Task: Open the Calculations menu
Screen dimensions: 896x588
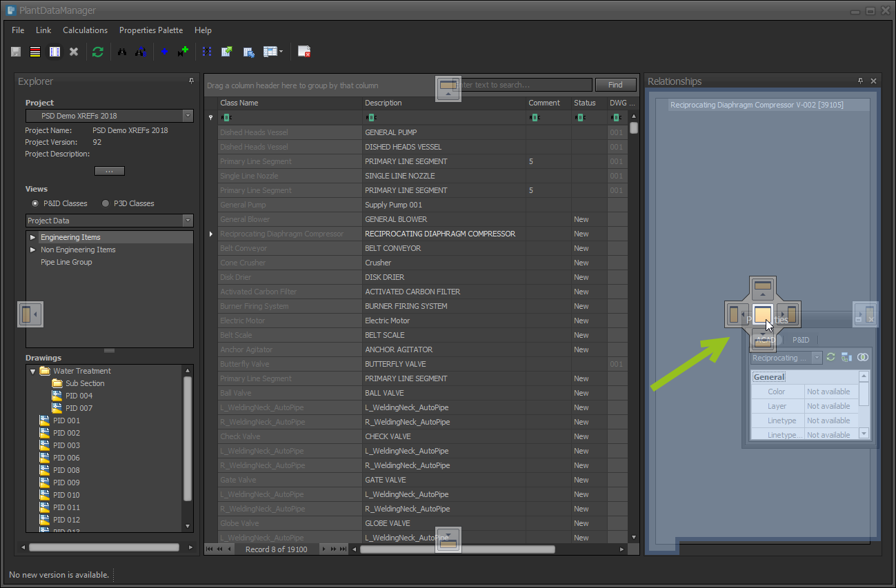Action: tap(85, 30)
